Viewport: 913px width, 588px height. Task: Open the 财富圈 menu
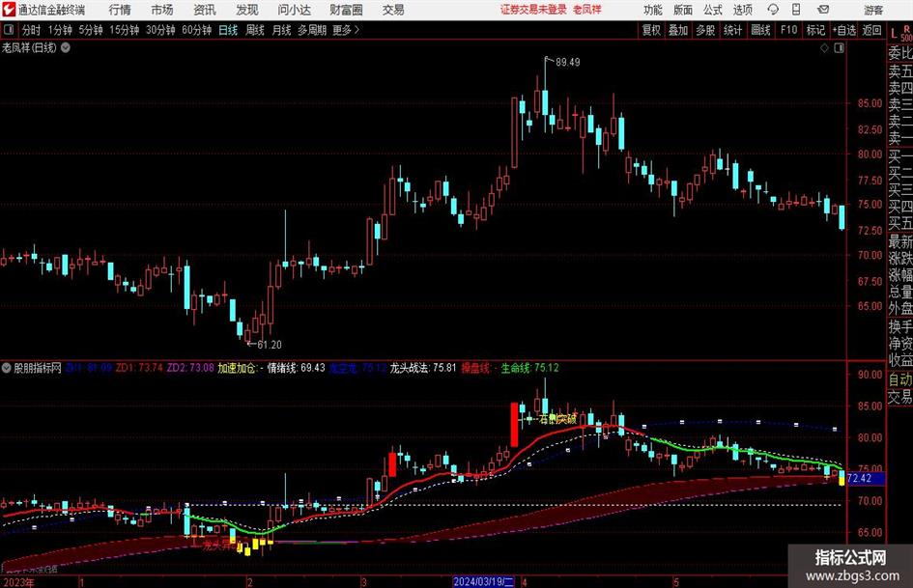[x=346, y=10]
